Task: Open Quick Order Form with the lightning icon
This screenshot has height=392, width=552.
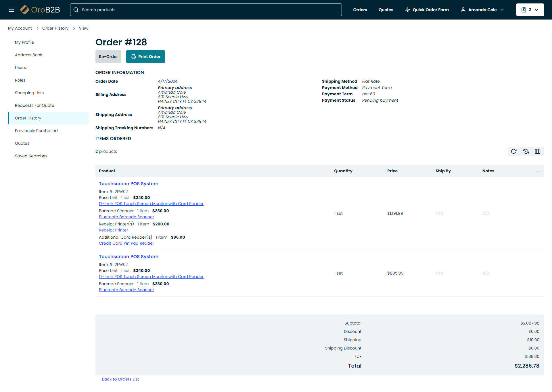Action: 427,10
